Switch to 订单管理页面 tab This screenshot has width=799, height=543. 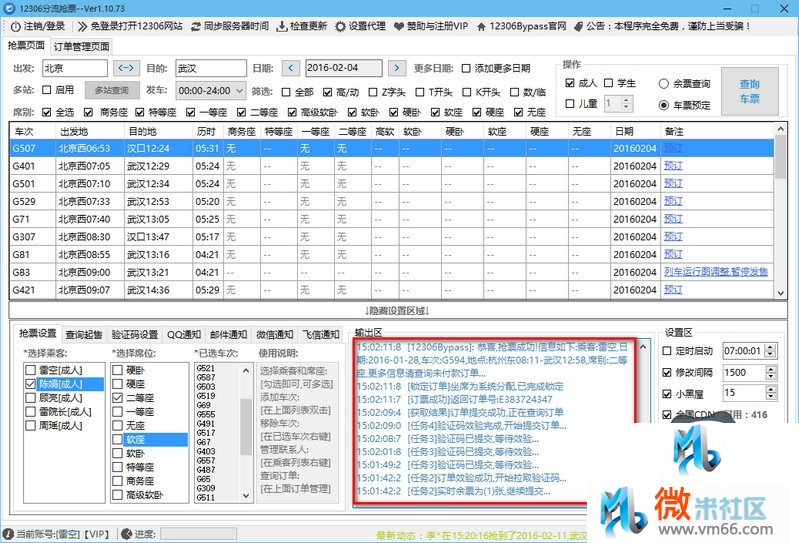pos(82,46)
